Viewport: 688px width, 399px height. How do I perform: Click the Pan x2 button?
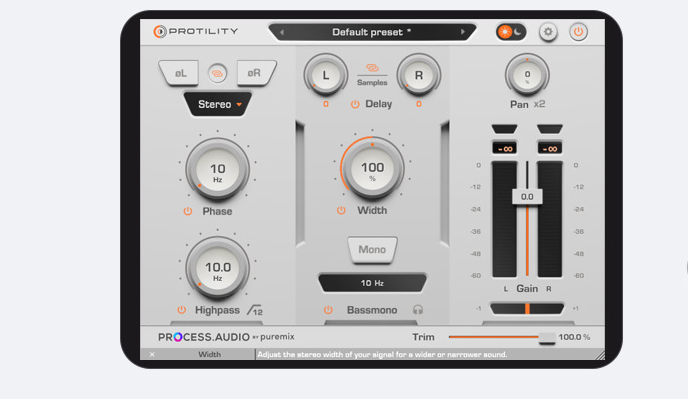(x=539, y=104)
